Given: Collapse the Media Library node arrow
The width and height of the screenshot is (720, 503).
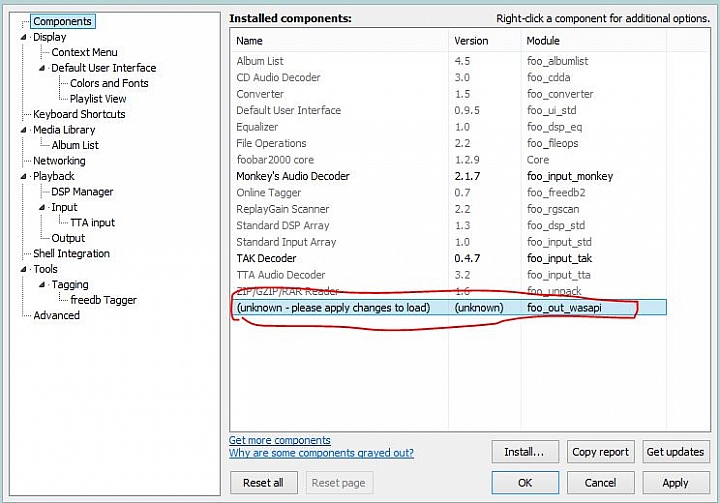Looking at the screenshot, I should [23, 130].
